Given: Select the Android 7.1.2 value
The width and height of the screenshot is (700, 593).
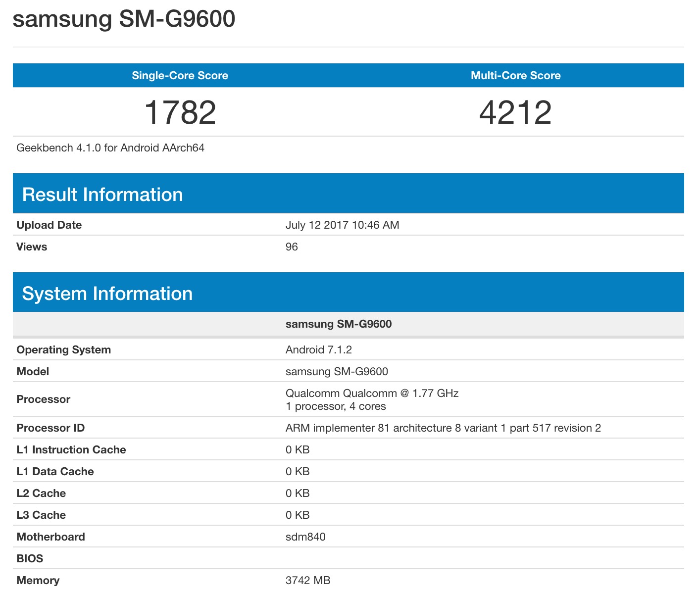Looking at the screenshot, I should click(x=319, y=350).
